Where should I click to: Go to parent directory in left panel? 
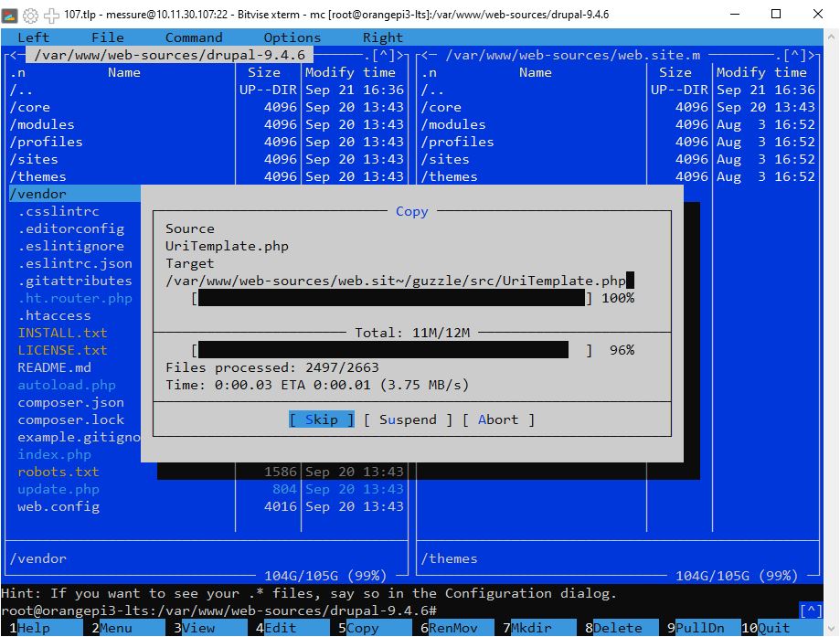[122, 90]
